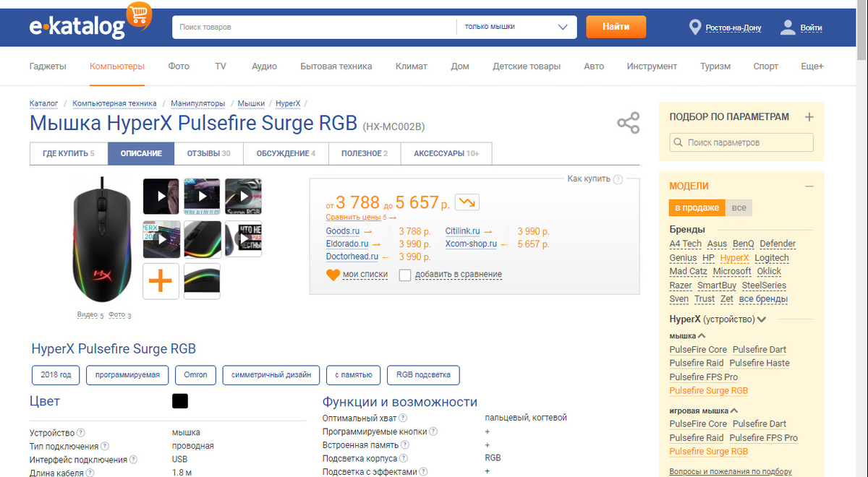Switch to the 'Отзывы' tab

209,154
